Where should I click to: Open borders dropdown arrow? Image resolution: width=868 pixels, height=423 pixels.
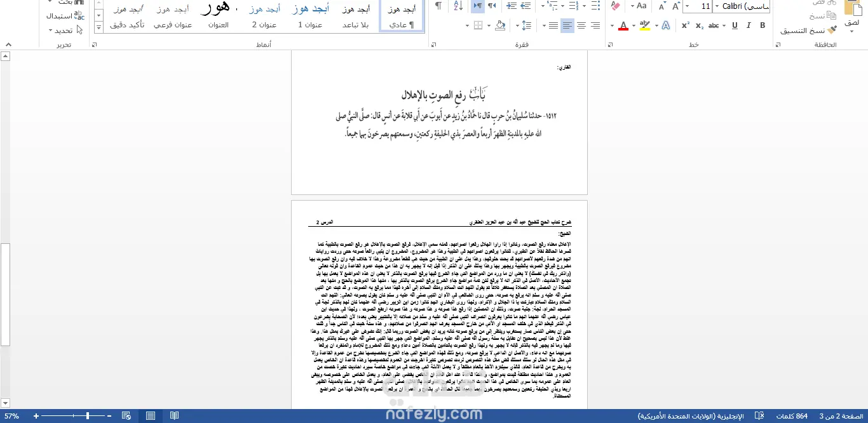pyautogui.click(x=467, y=25)
